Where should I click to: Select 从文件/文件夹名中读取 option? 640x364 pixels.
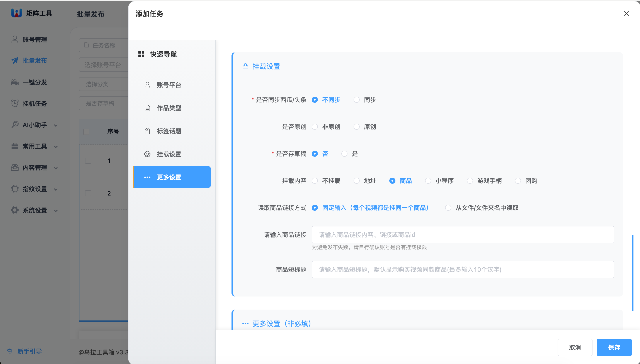[x=482, y=208]
